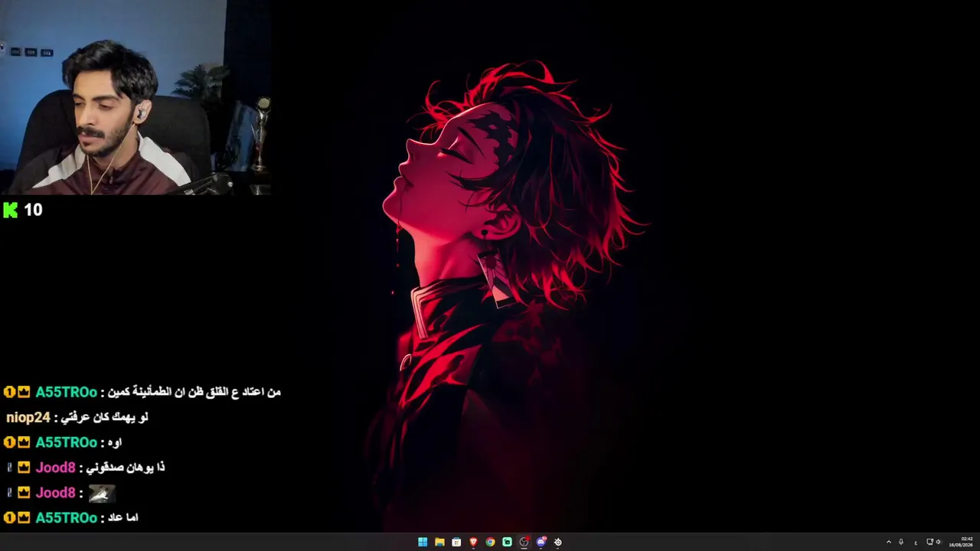Click the chat message "اما عاد"
This screenshot has width=980, height=551.
point(124,518)
